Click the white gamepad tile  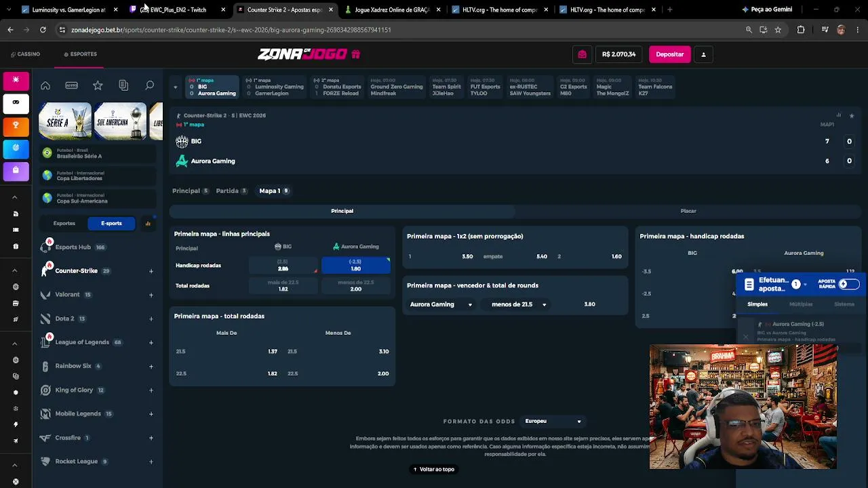(x=16, y=102)
